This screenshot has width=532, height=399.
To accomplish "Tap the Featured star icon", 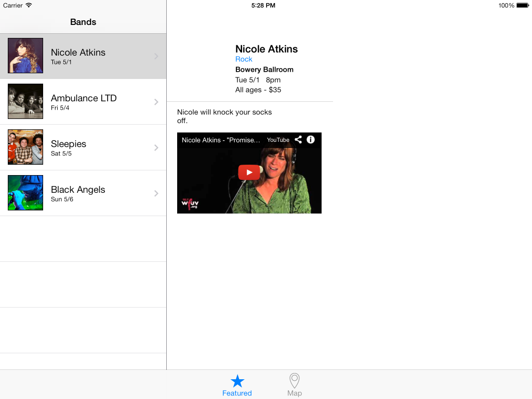I will [x=237, y=380].
